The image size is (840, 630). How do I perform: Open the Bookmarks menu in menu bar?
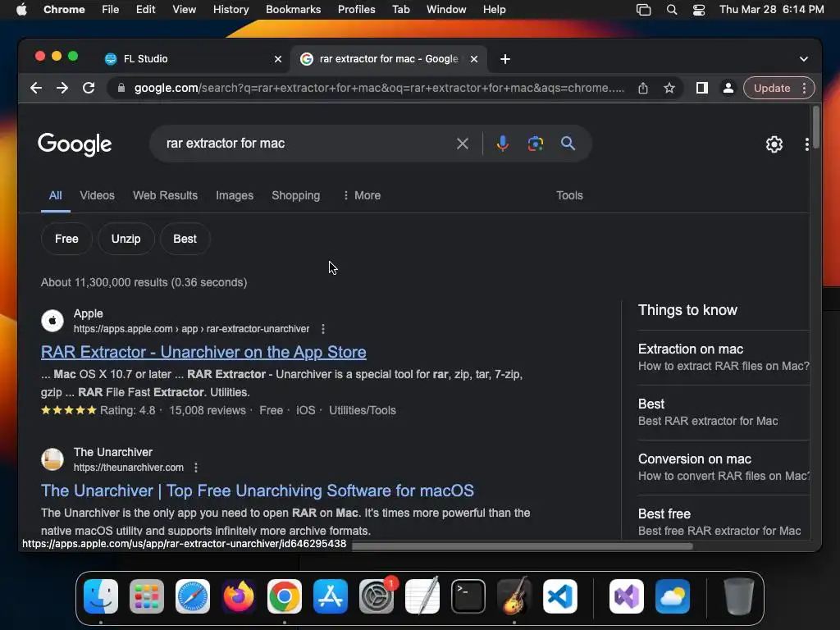[x=293, y=10]
